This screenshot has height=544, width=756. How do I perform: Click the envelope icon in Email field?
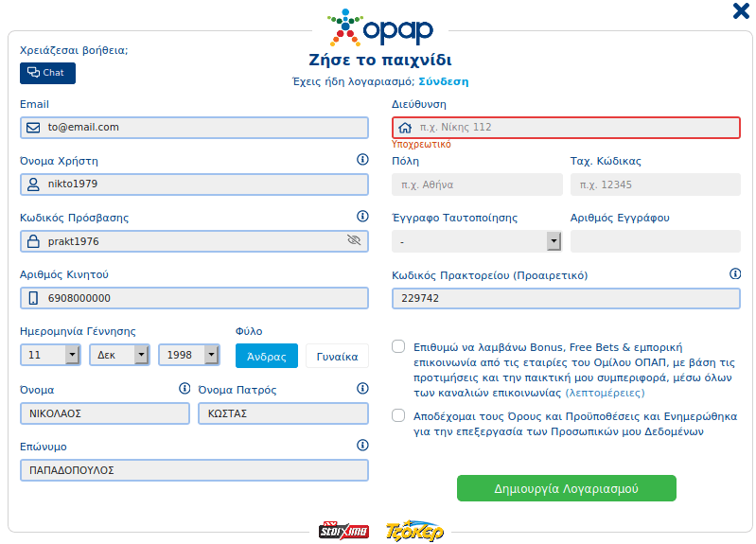33,128
